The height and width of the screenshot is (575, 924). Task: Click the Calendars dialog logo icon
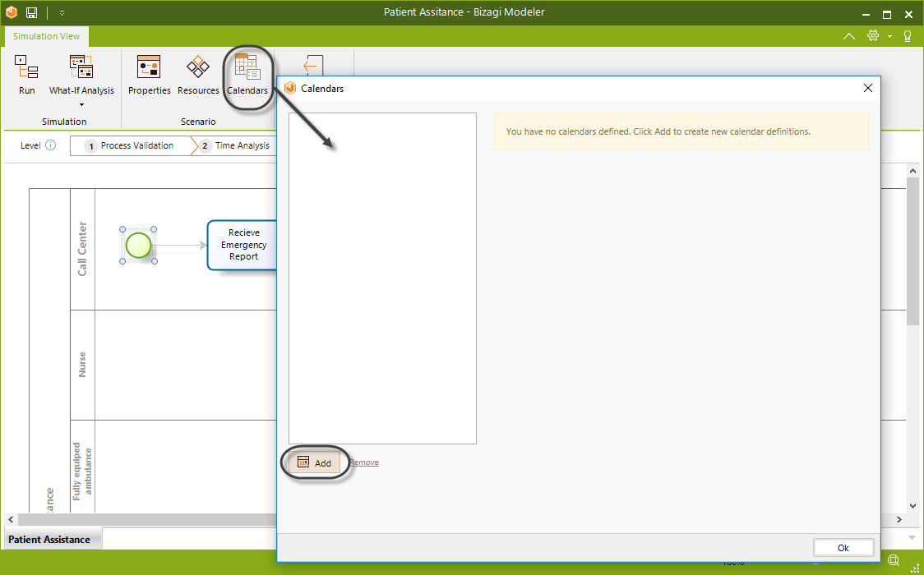pyautogui.click(x=290, y=88)
